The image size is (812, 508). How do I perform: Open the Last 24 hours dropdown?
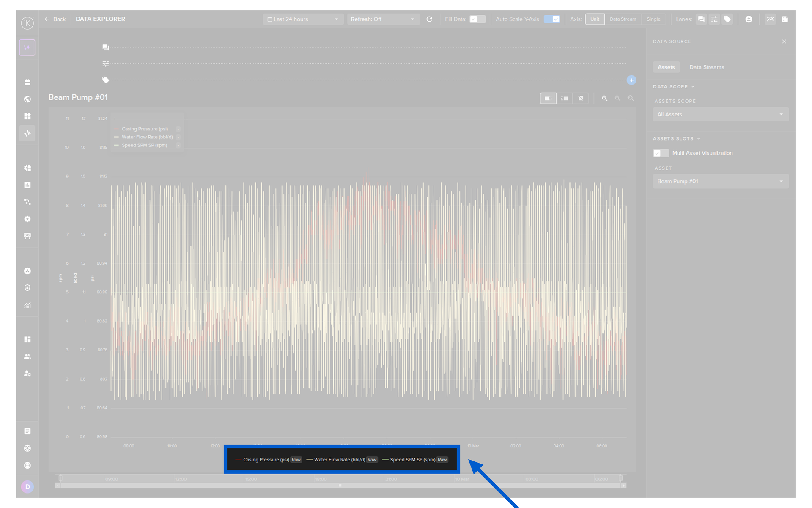click(x=303, y=19)
